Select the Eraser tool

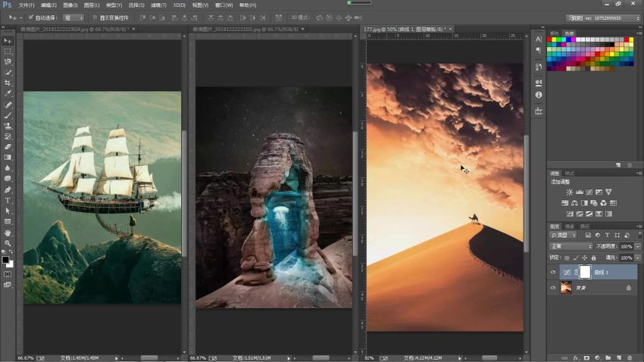click(8, 146)
